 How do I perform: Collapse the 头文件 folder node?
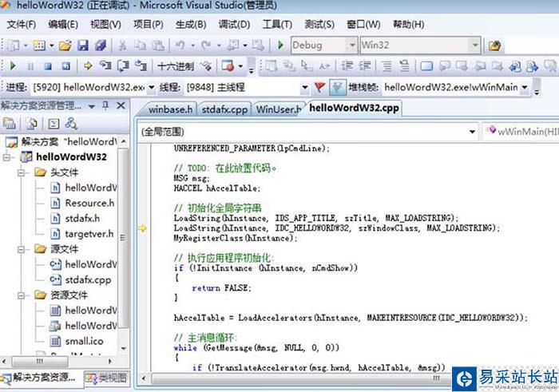pyautogui.click(x=22, y=172)
